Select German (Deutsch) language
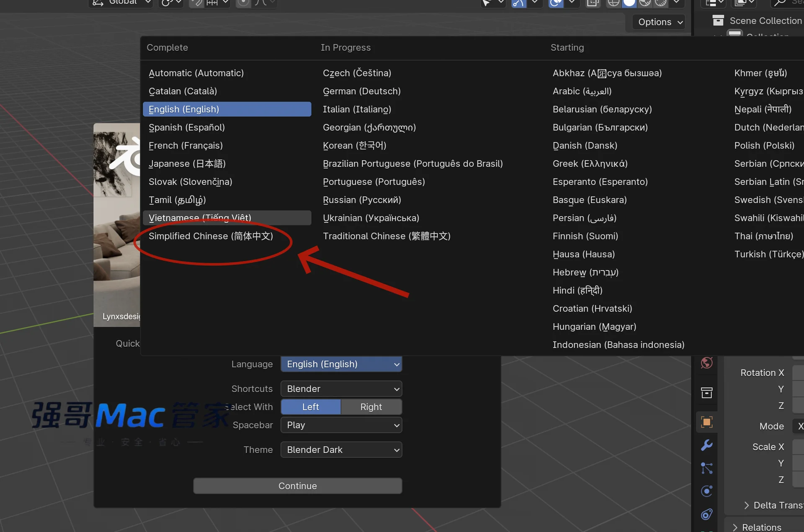 tap(362, 91)
